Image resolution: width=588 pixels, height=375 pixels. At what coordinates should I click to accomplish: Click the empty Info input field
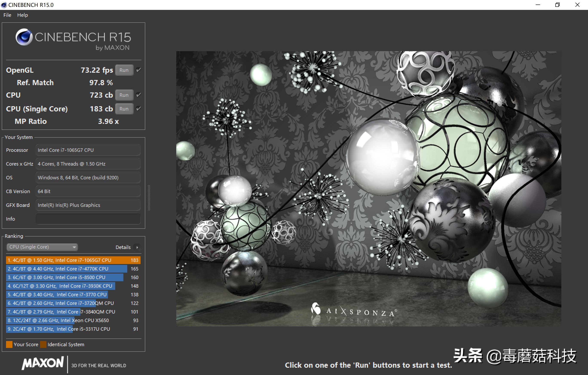point(88,219)
